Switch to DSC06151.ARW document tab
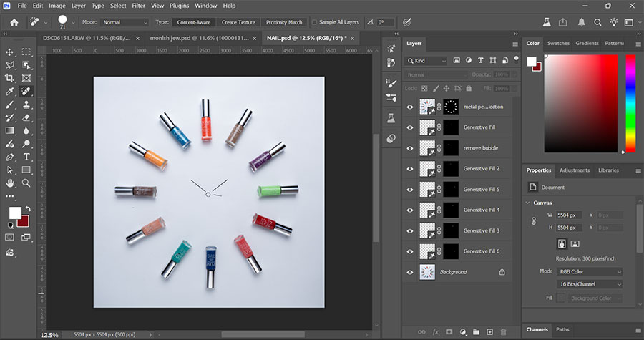The height and width of the screenshot is (340, 644). point(87,38)
